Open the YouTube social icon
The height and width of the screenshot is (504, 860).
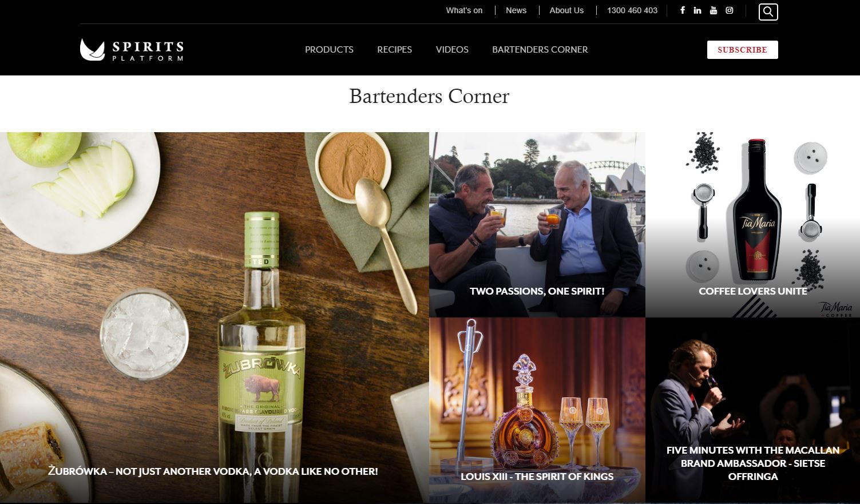[x=714, y=10]
